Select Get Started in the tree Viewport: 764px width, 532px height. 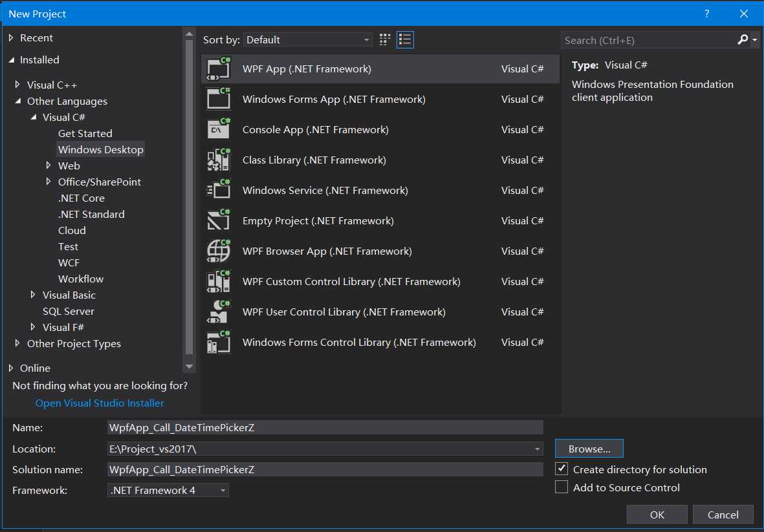point(85,133)
